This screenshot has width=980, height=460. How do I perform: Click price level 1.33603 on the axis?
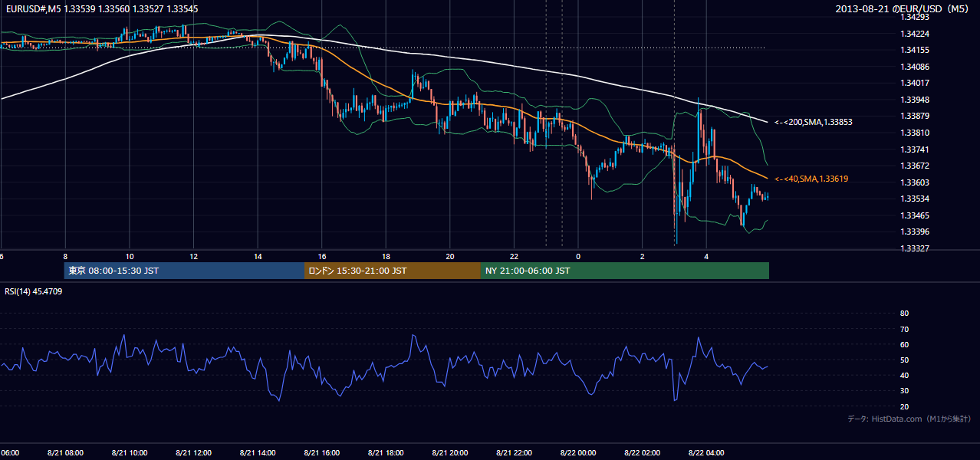916,182
